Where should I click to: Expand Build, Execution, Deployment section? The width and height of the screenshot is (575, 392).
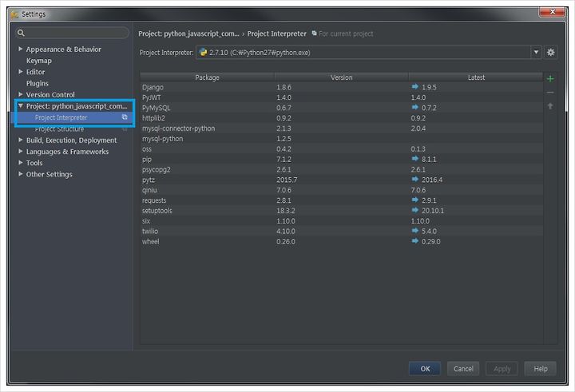[21, 140]
